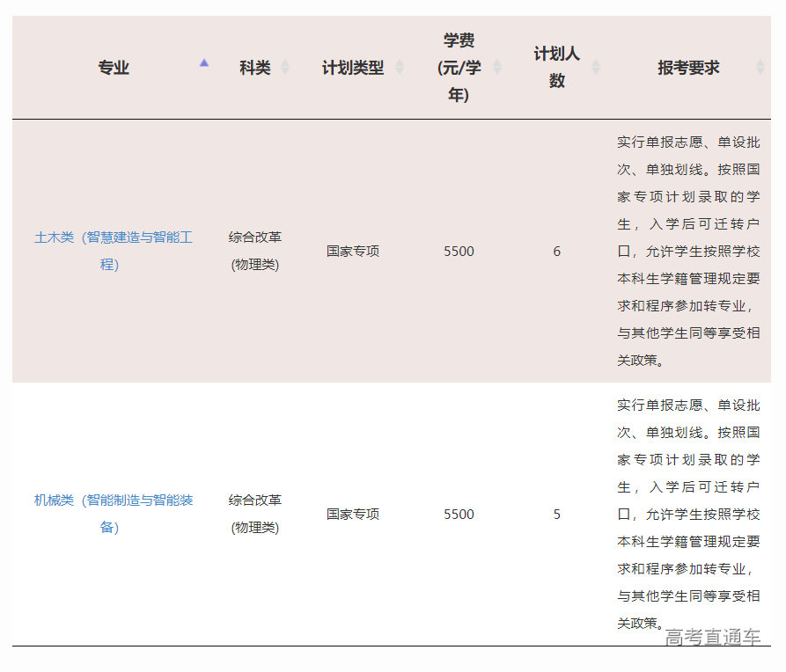Click the planned count 5 in 机械类 row
The width and height of the screenshot is (786, 672).
pos(556,515)
